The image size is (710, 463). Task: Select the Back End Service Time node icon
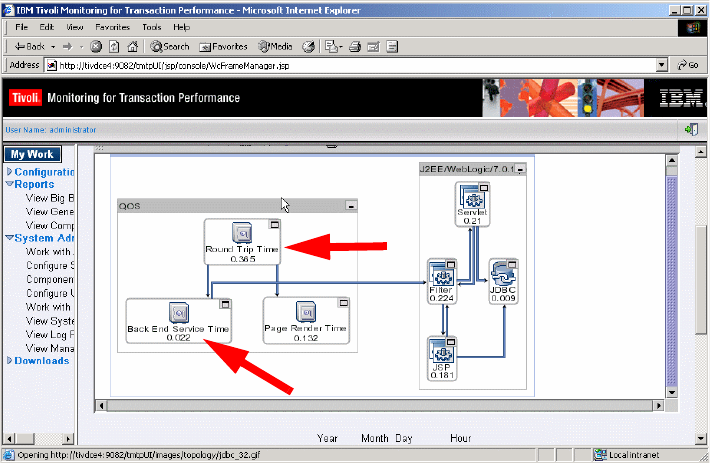(x=179, y=312)
